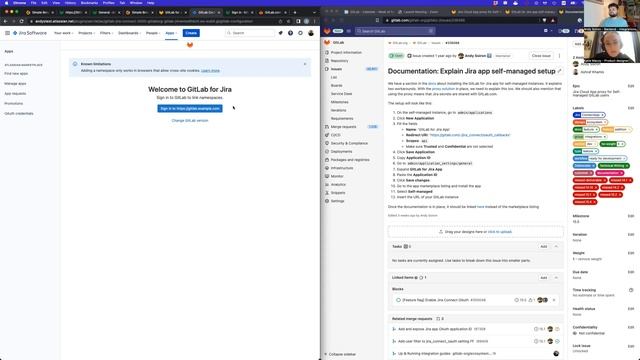Edit issue title pencil icon
640x360 pixels.
pyautogui.click(x=560, y=71)
